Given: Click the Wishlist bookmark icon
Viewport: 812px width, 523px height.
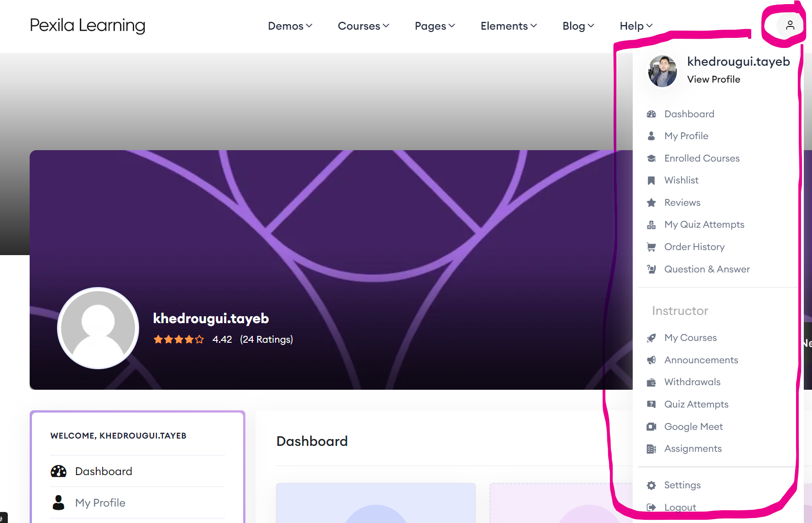Looking at the screenshot, I should (x=651, y=180).
